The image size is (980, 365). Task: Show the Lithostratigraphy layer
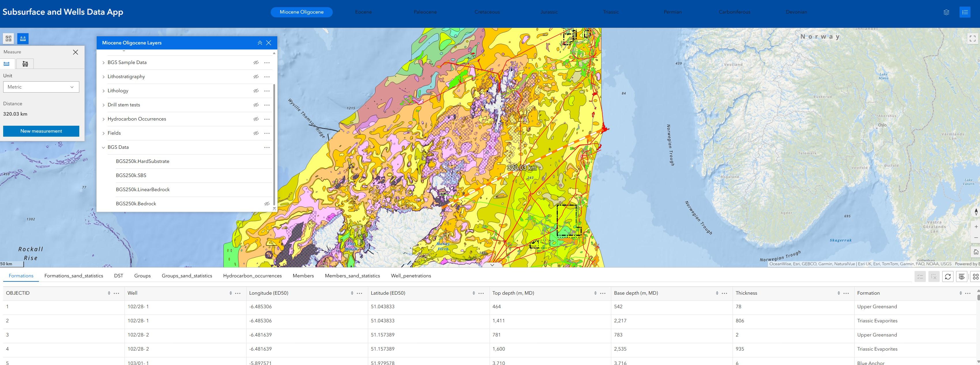tap(256, 76)
